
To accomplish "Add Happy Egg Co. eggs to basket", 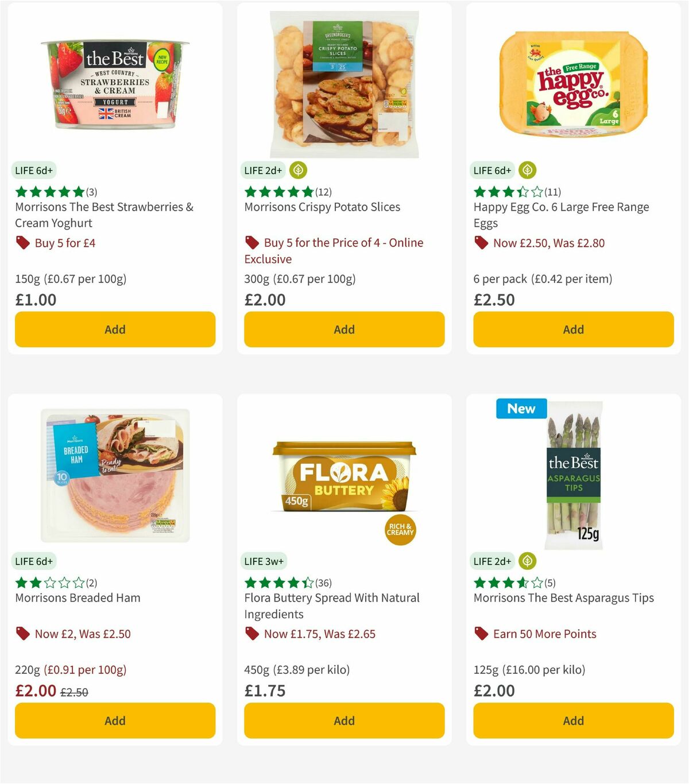I will click(573, 329).
